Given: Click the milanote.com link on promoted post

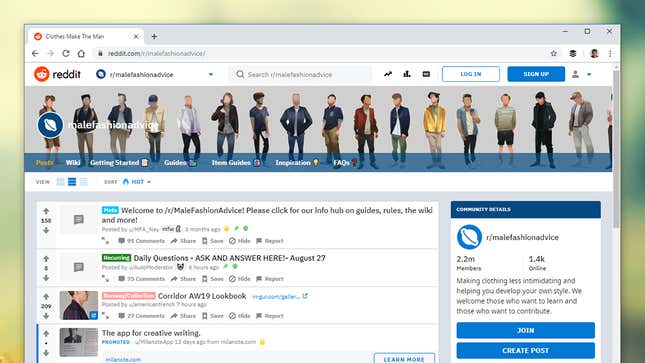Looking at the screenshot, I should [123, 360].
